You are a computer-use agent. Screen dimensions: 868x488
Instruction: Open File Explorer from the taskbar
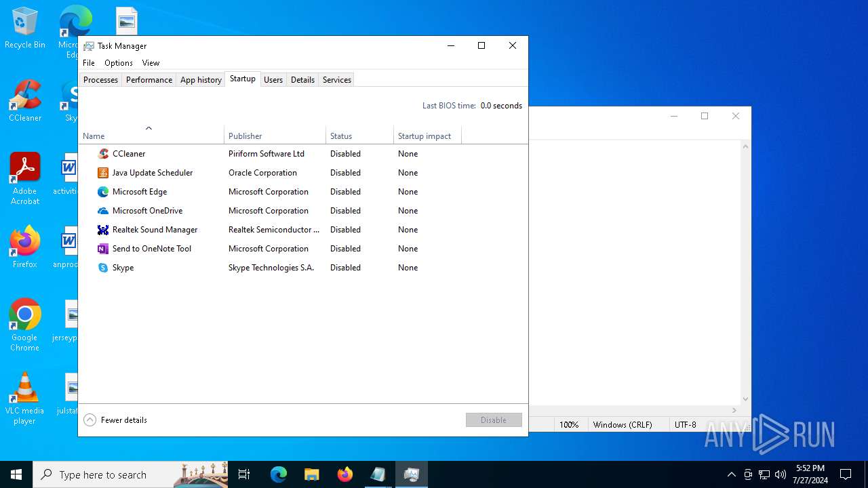[x=311, y=474]
